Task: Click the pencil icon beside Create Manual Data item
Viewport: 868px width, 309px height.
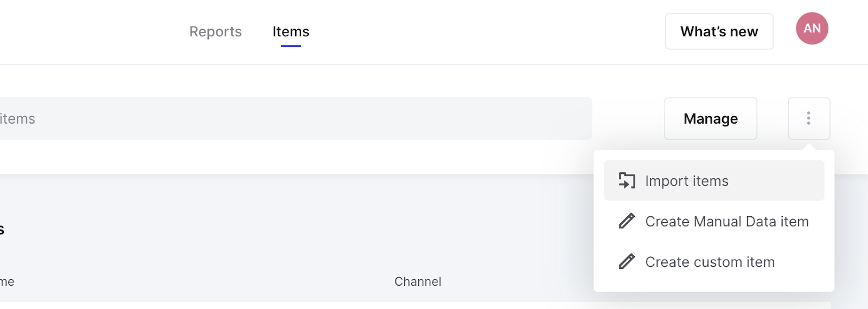Action: tap(627, 221)
